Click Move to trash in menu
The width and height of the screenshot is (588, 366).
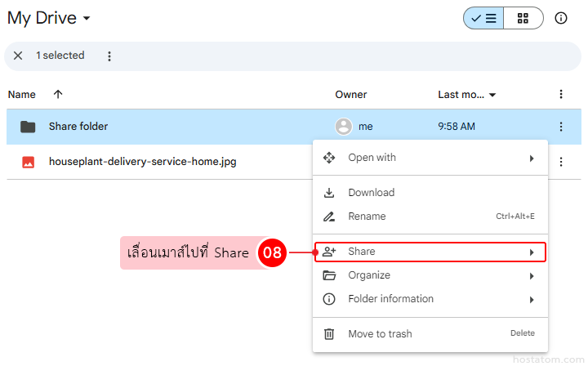380,333
